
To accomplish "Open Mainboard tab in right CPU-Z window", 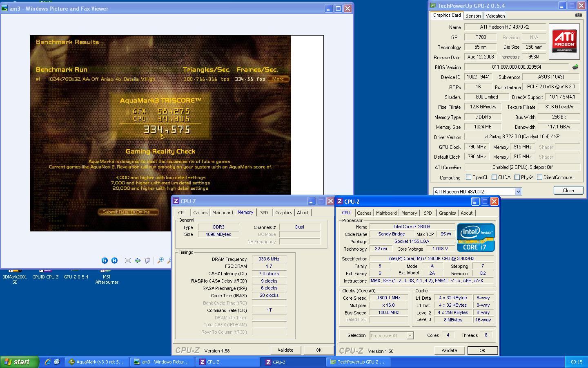I will [x=386, y=213].
